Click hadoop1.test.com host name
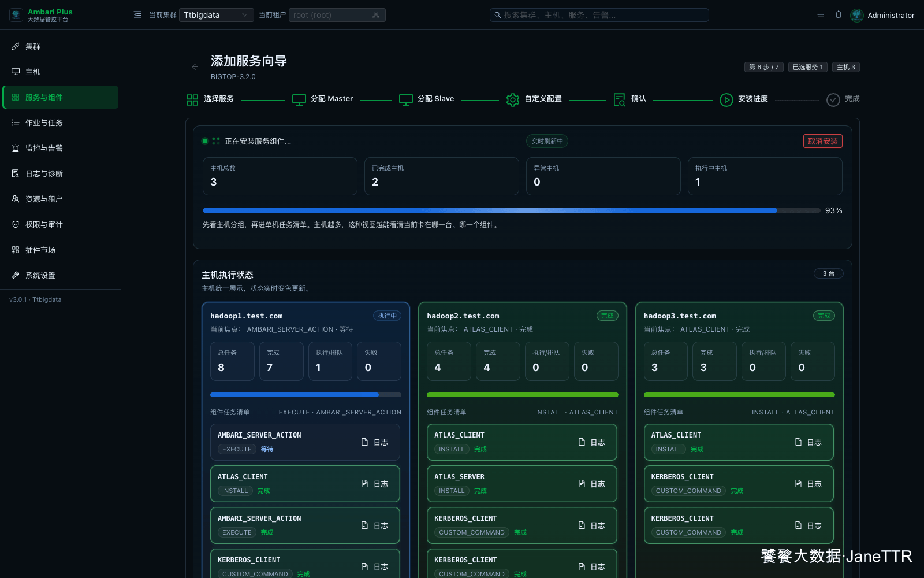924x578 pixels. click(x=246, y=316)
